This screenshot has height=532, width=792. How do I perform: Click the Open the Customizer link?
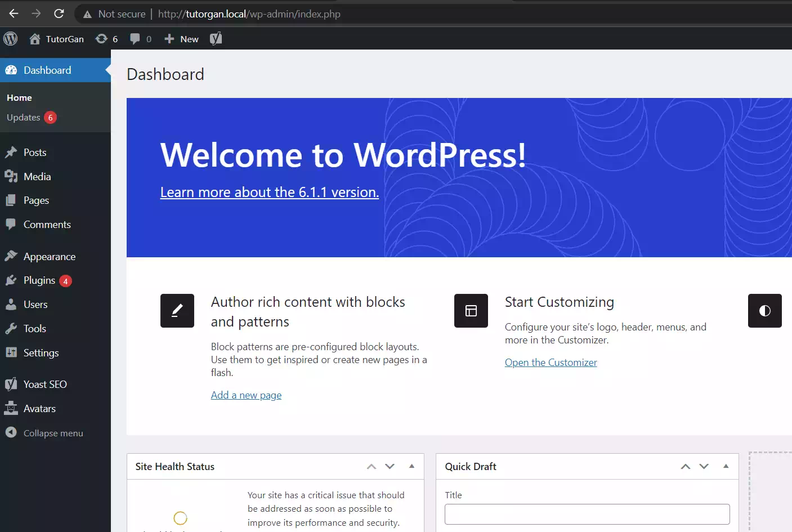pos(551,363)
